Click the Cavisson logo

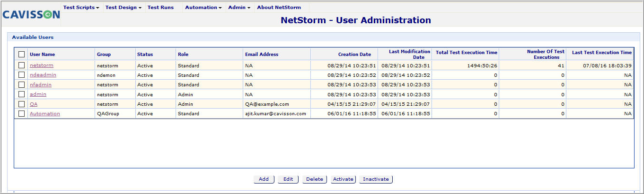point(31,15)
